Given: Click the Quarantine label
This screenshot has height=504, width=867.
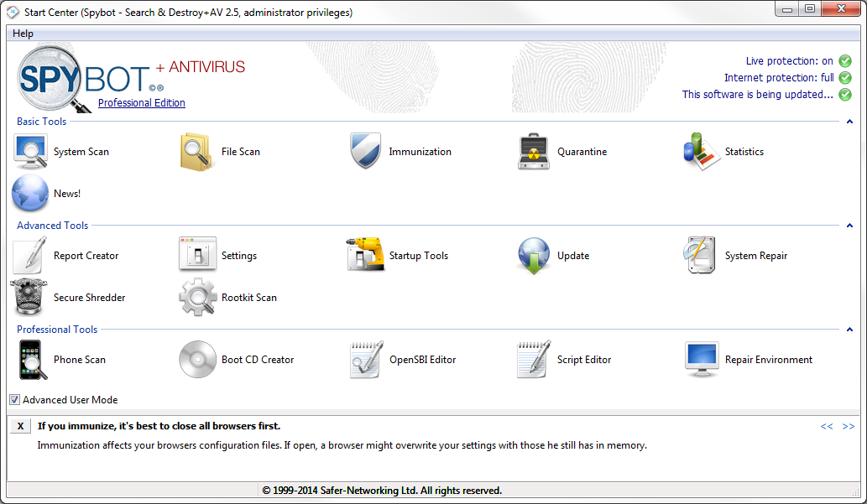Looking at the screenshot, I should [x=582, y=152].
